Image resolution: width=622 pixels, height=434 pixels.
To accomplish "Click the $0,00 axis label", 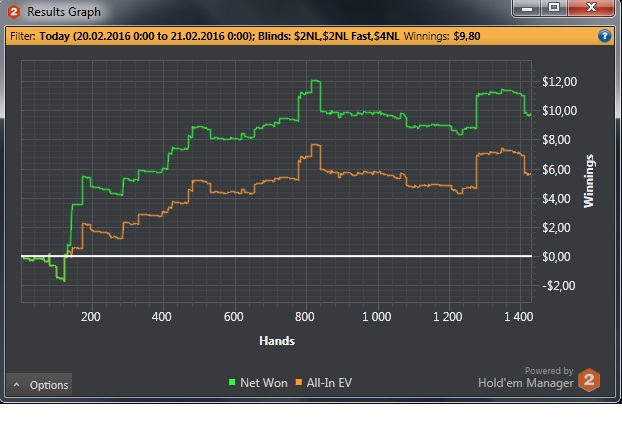I will 556,257.
